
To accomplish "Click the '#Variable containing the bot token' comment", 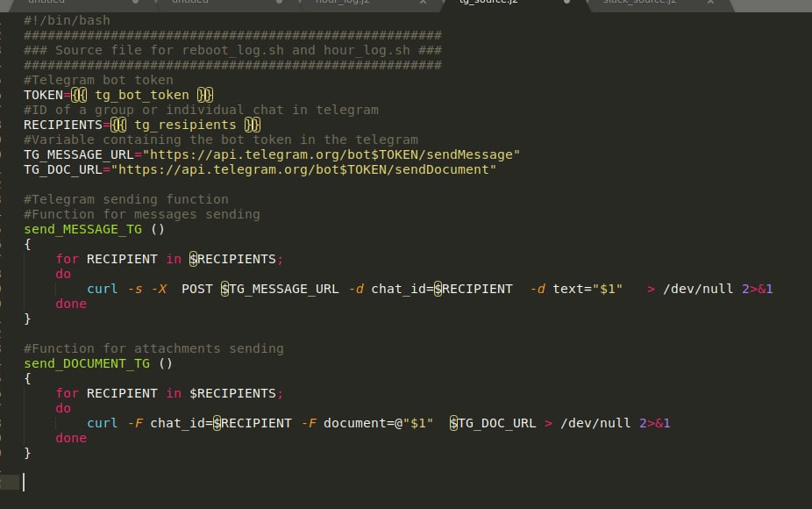I will [x=221, y=140].
